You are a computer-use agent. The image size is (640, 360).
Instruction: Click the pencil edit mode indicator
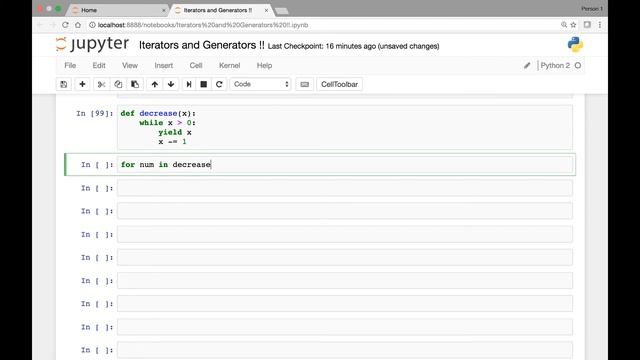[x=527, y=65]
